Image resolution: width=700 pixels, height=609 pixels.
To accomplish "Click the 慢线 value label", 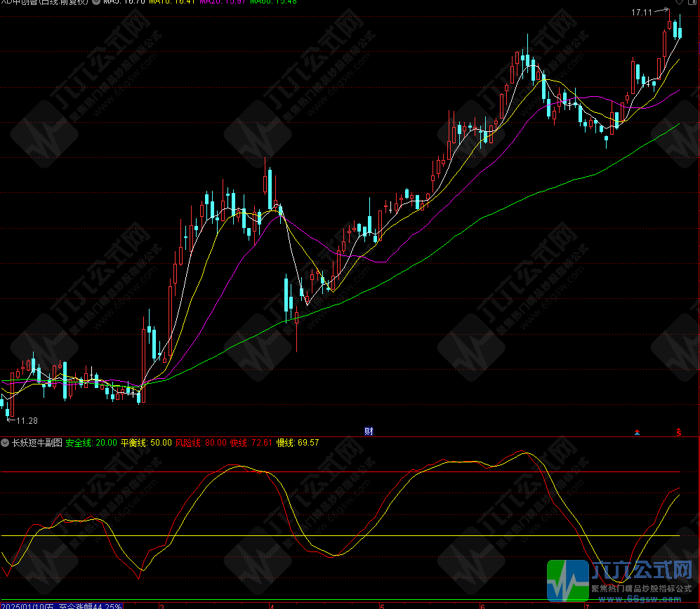I will click(297, 443).
